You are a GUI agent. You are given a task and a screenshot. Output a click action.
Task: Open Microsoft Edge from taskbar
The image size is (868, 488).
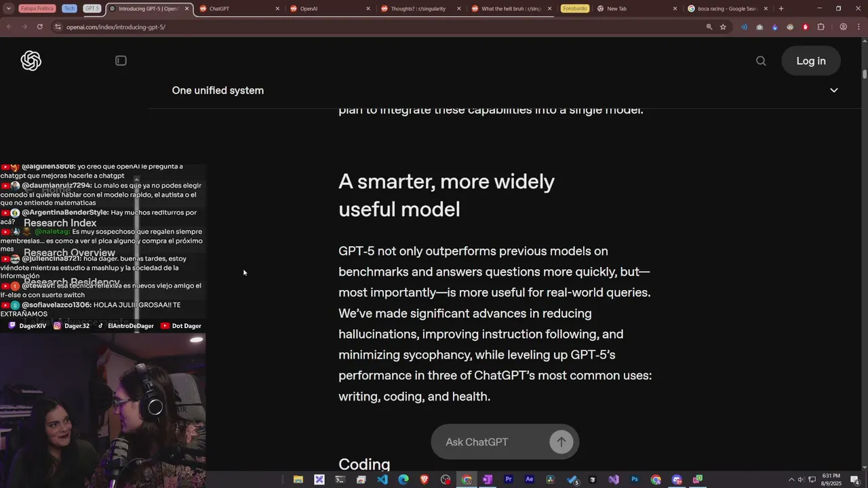pos(403,480)
